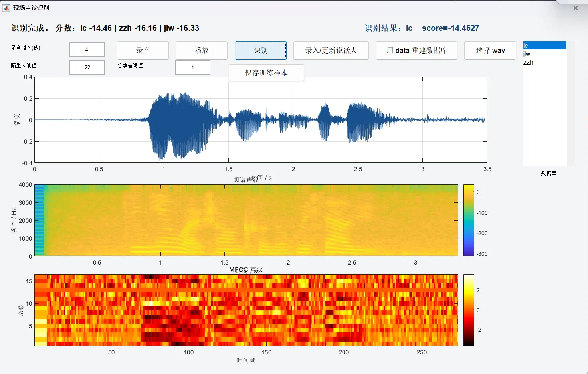The height and width of the screenshot is (374, 588).
Task: Click the 陌生人阈值 label
Action: [x=24, y=65]
